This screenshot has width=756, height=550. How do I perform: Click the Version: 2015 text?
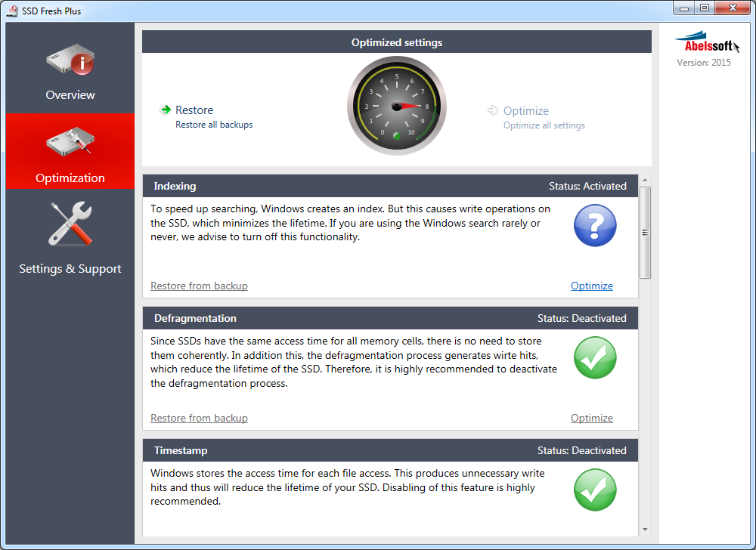point(704,63)
